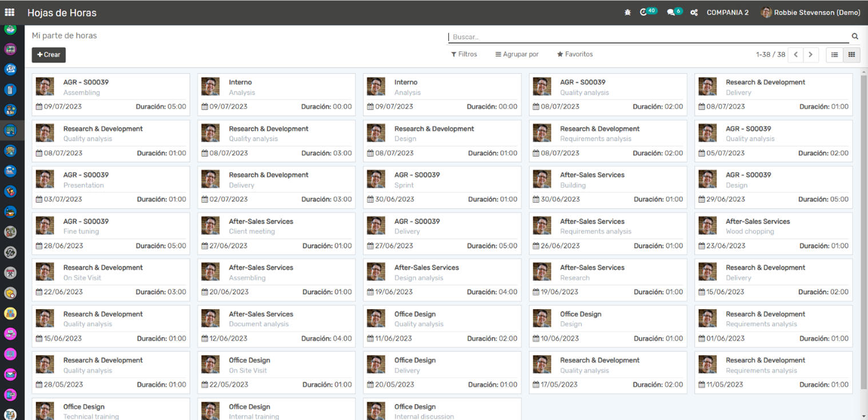Open chat messages icon with 6 badge
The width and height of the screenshot is (868, 420).
pos(671,12)
